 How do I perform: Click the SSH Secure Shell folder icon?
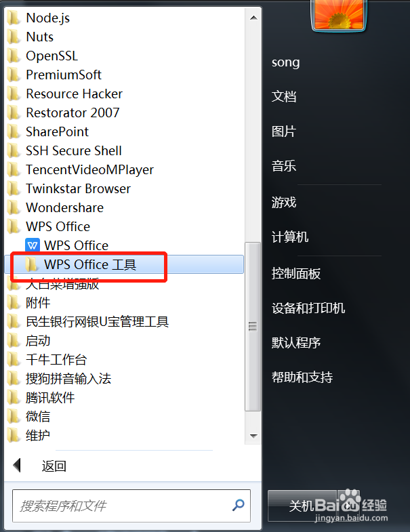[14, 150]
